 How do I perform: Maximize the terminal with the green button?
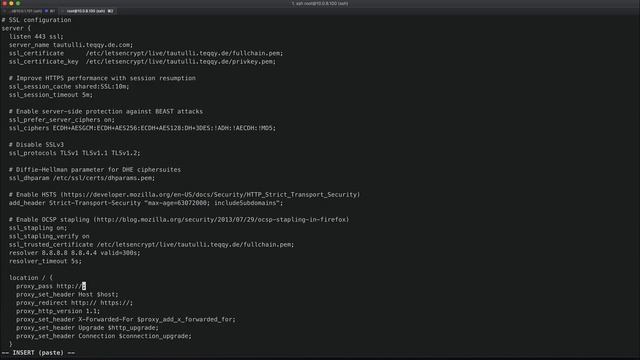coord(18,3)
